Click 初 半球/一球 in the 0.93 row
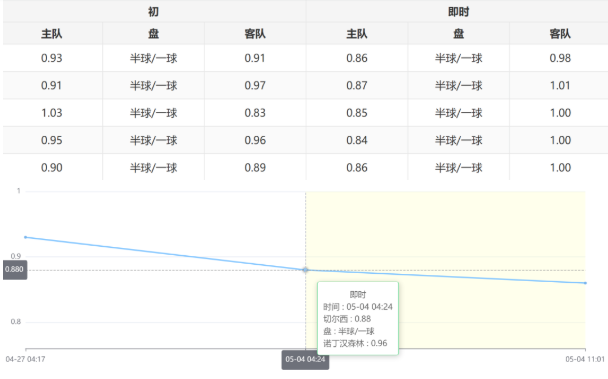The width and height of the screenshot is (608, 379). pos(154,58)
